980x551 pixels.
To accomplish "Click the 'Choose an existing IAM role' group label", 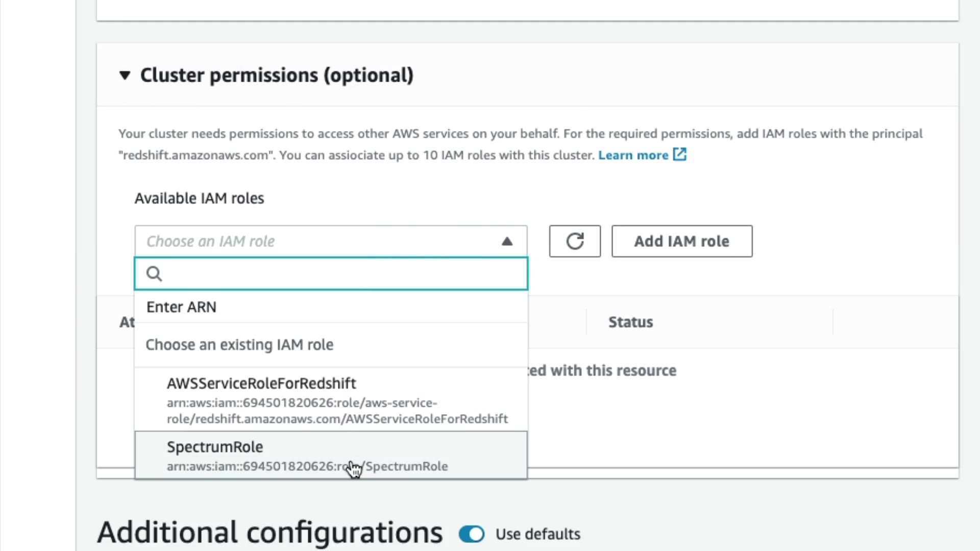I will pos(239,345).
